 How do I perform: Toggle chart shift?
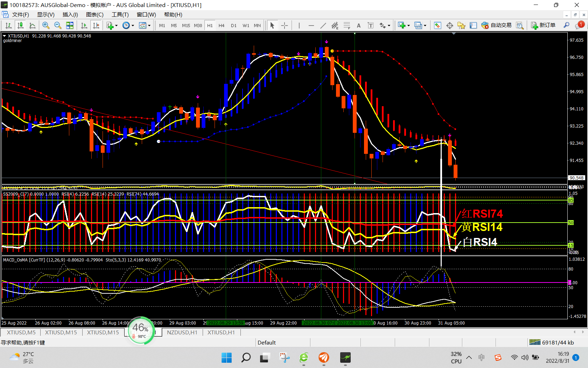point(96,25)
